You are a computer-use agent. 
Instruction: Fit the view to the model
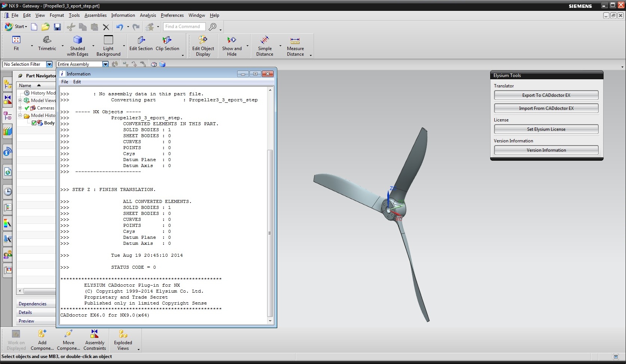[16, 43]
